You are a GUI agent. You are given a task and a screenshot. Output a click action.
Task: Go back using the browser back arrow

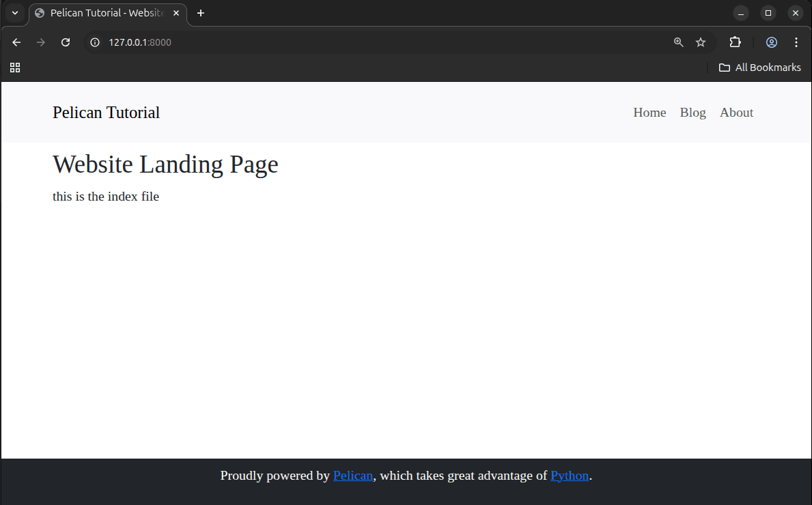tap(16, 42)
